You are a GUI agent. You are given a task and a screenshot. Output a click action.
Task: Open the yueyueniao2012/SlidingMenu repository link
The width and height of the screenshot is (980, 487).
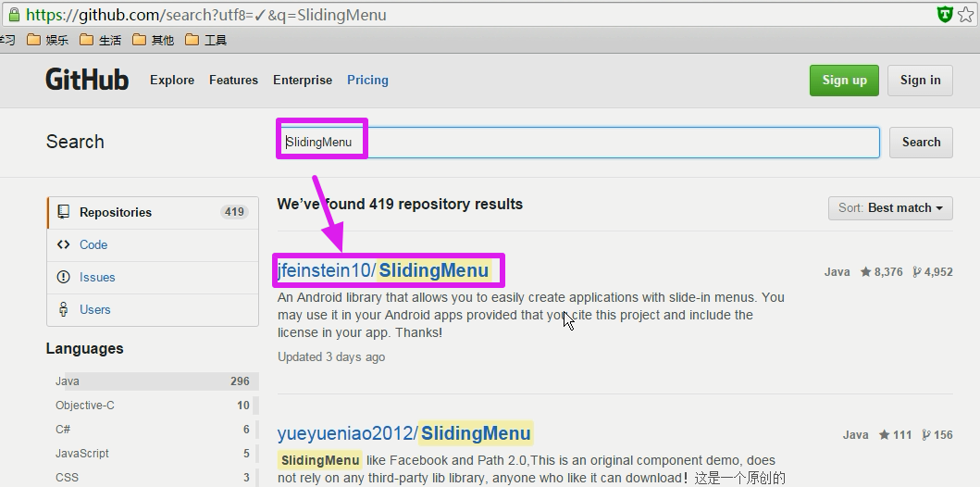point(404,434)
